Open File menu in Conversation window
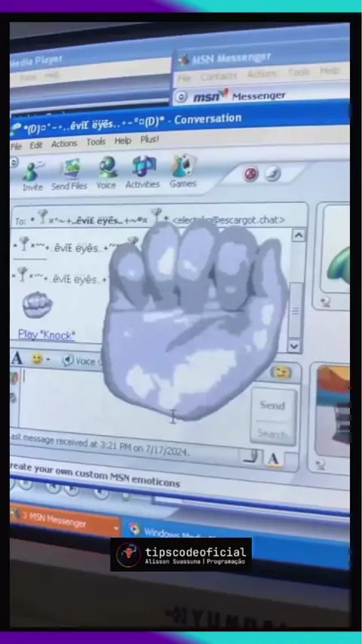Image resolution: width=362 pixels, height=644 pixels. pos(16,146)
